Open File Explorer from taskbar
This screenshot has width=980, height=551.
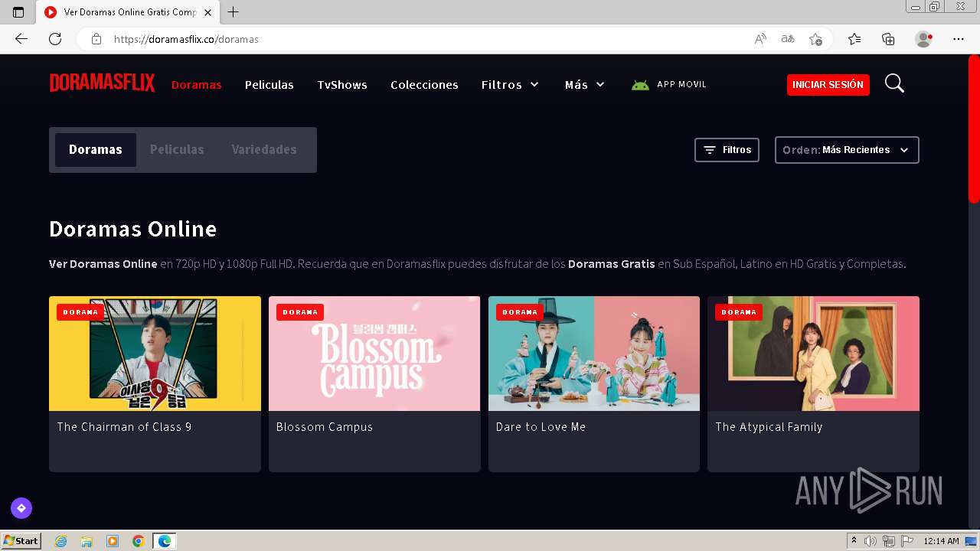coord(87,541)
